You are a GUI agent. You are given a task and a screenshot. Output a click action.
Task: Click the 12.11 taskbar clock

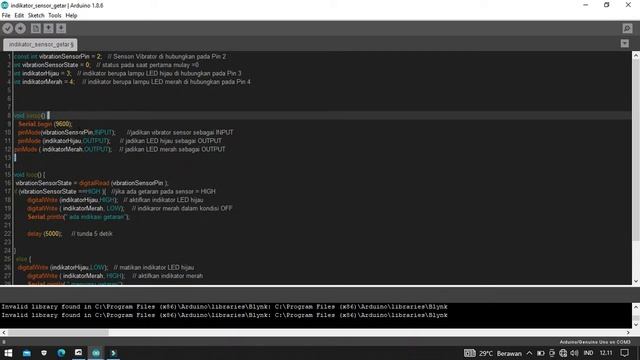(x=606, y=353)
